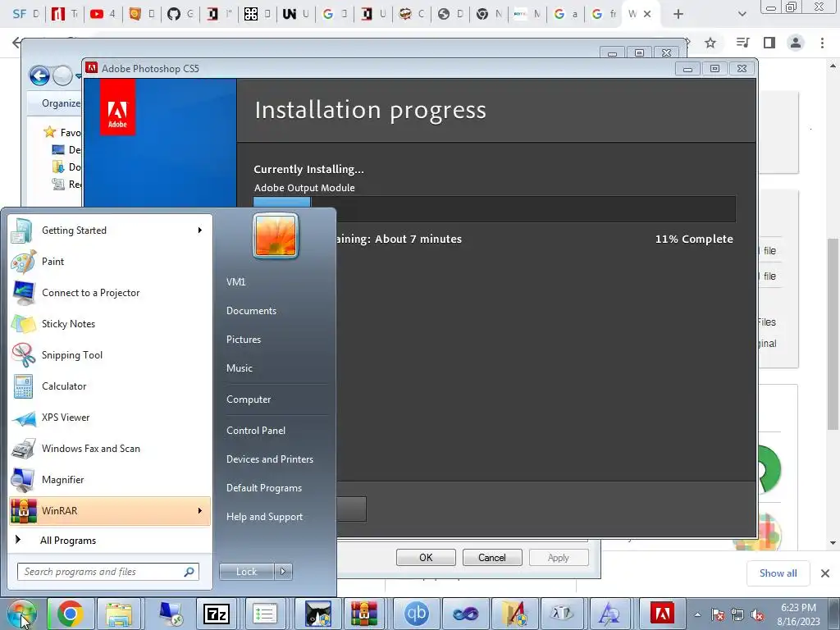Select Favorites in Explorer navigation pane
Screen dimensions: 840x630
62,132
